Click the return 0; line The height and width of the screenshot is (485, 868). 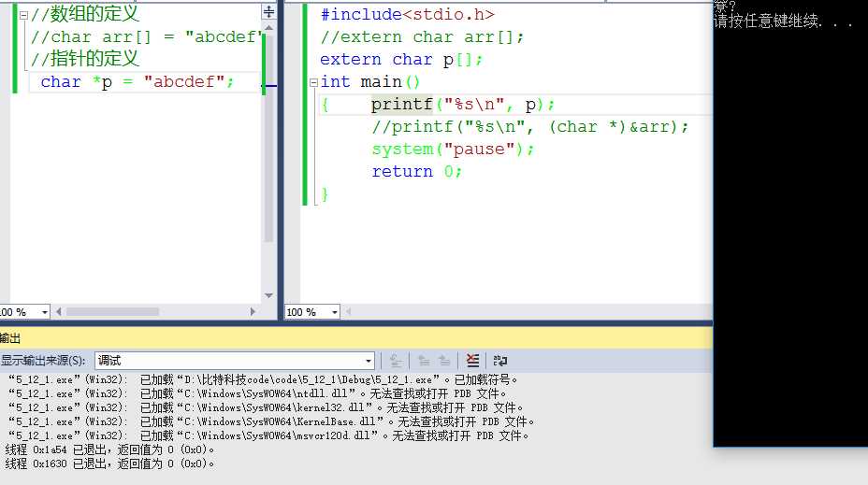coord(416,172)
